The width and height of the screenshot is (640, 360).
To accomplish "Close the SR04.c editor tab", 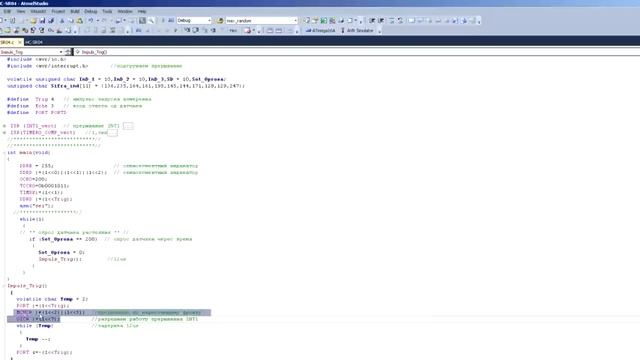I will pyautogui.click(x=20, y=42).
